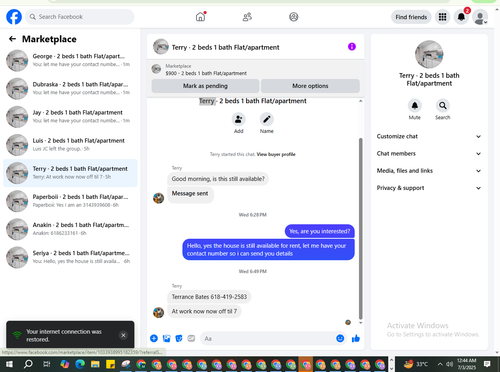The height and width of the screenshot is (372, 500).
Task: Open Task View in taskbar
Action: 47,364
